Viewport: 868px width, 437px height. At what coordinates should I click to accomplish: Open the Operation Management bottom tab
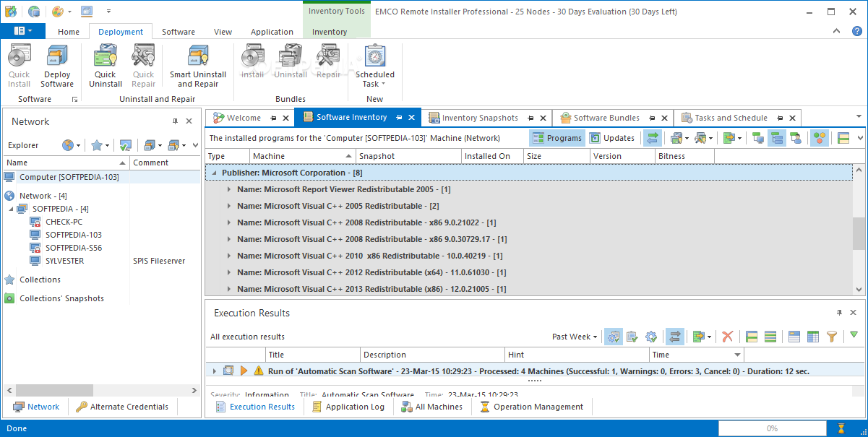click(x=531, y=407)
